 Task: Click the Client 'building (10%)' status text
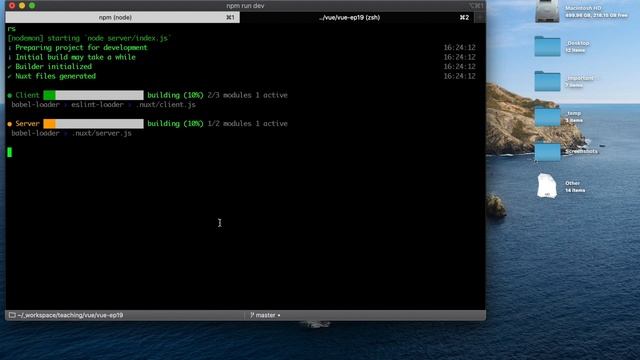[175, 95]
